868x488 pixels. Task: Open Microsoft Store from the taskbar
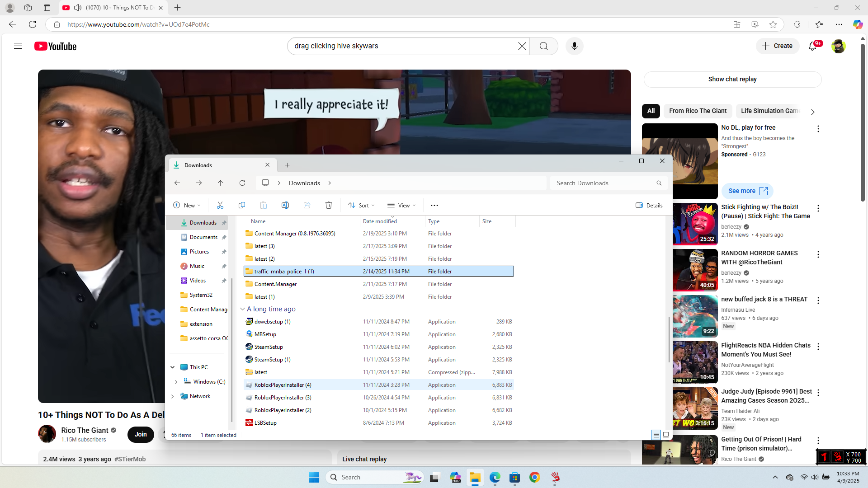click(x=515, y=477)
